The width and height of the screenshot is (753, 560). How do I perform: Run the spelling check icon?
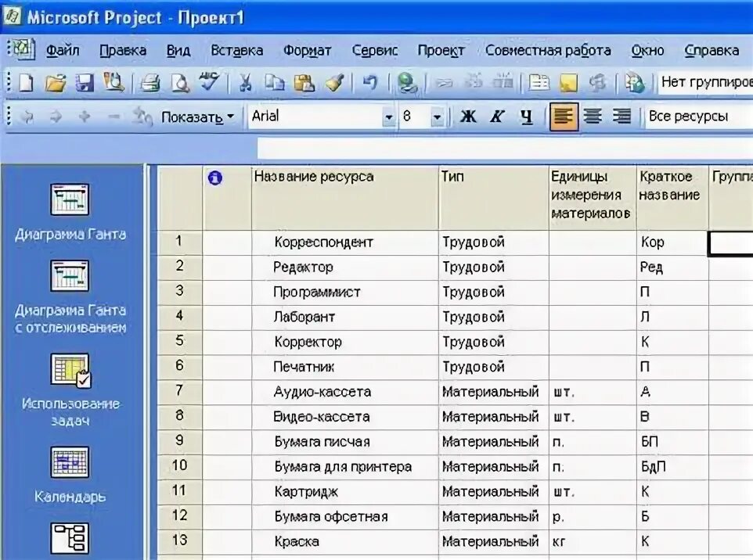(x=209, y=83)
